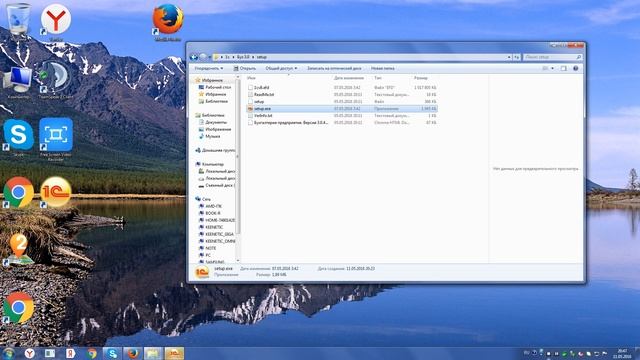The height and width of the screenshot is (360, 640).
Task: Launch Yandex Browser from the desktop shortcut
Action: [x=56, y=20]
